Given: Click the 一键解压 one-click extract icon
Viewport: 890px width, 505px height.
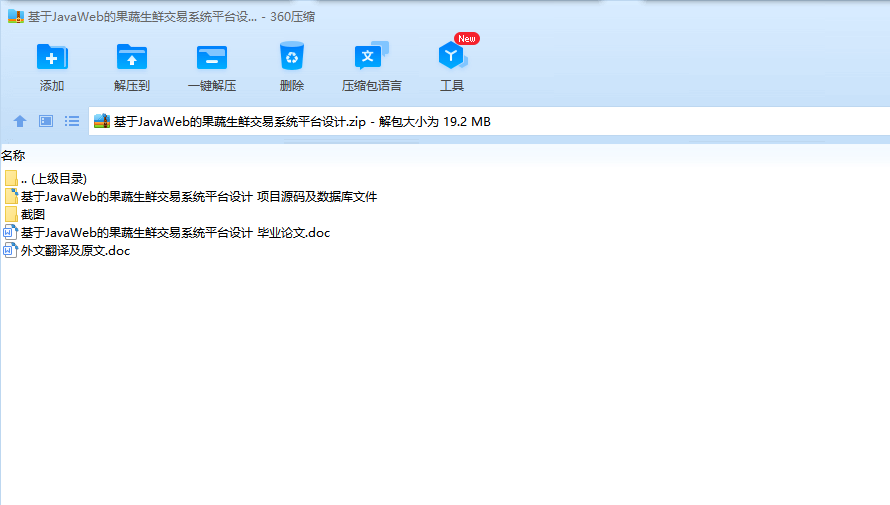Looking at the screenshot, I should pyautogui.click(x=212, y=57).
